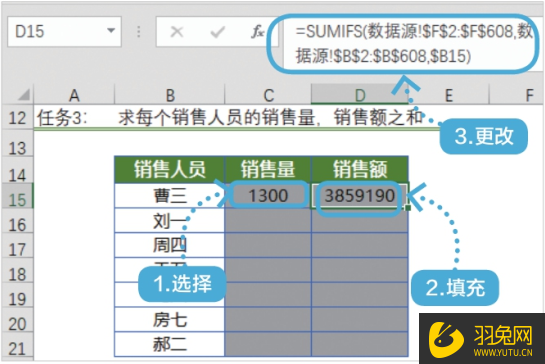Screen dimensions: 545x364
Task: Select the cell with name 周四
Action: 170,245
